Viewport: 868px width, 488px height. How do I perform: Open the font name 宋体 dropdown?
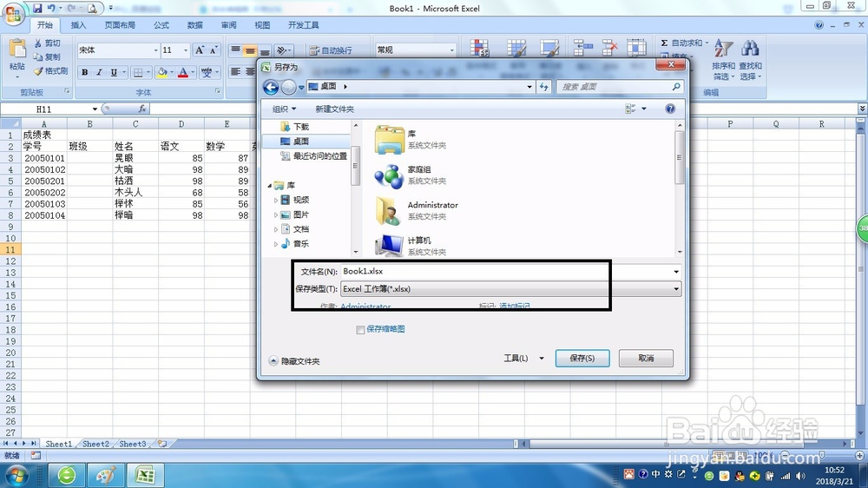tap(155, 50)
